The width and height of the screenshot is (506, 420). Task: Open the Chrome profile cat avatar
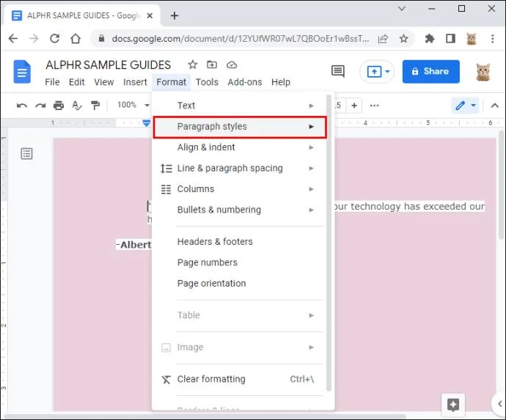pyautogui.click(x=472, y=39)
